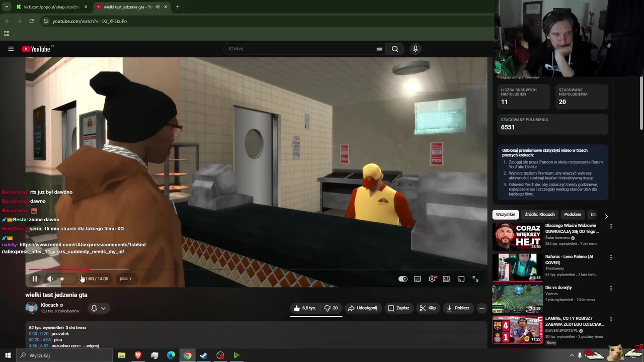Open options for 'Dis vs donejty' video
644x362 pixels.
[x=611, y=288]
